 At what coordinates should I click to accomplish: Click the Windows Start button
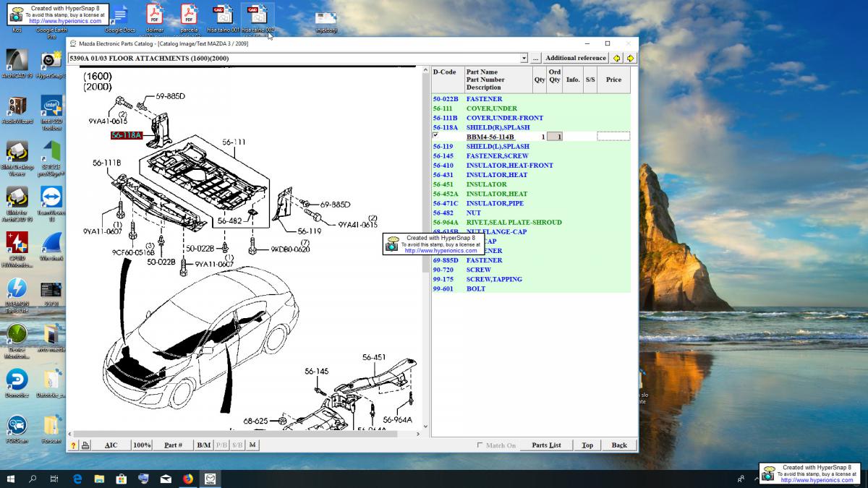pos(12,479)
